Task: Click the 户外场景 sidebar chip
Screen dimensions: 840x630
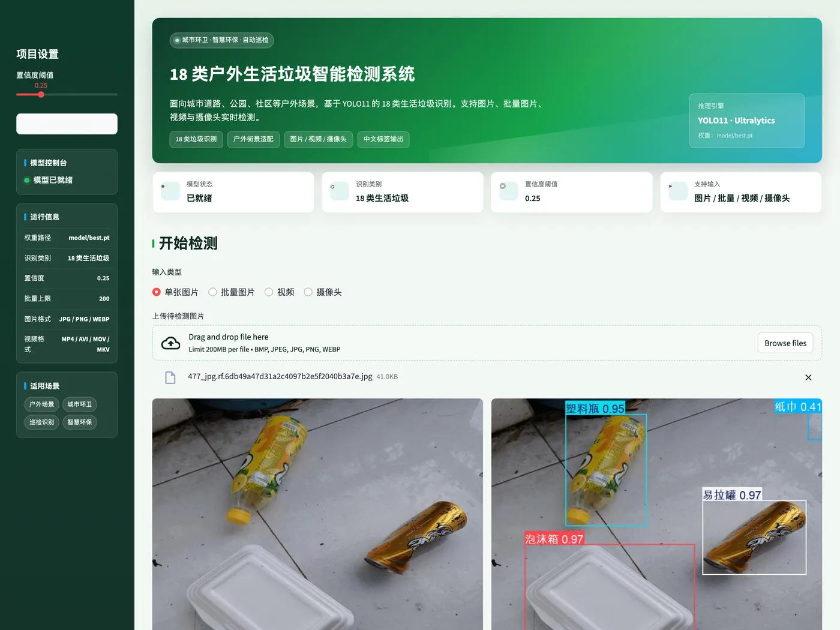Action: pos(41,404)
